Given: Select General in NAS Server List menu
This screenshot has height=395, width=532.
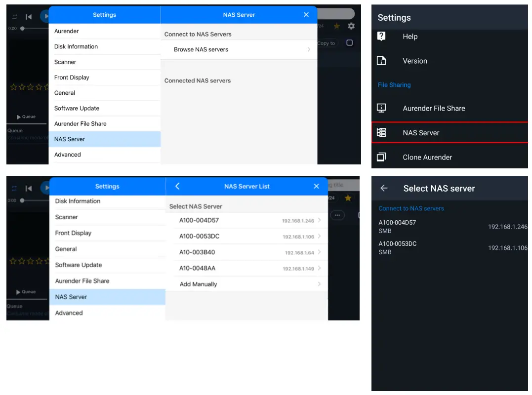Looking at the screenshot, I should click(x=107, y=249).
